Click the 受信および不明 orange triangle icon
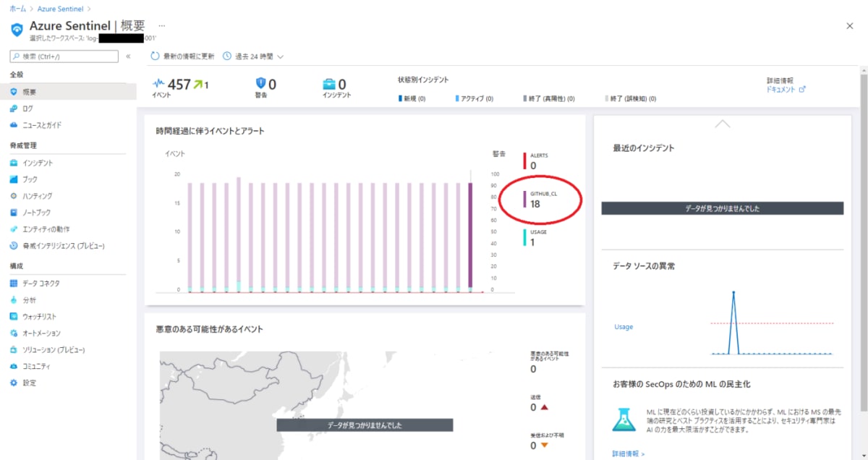Image resolution: width=868 pixels, height=460 pixels. (x=544, y=445)
